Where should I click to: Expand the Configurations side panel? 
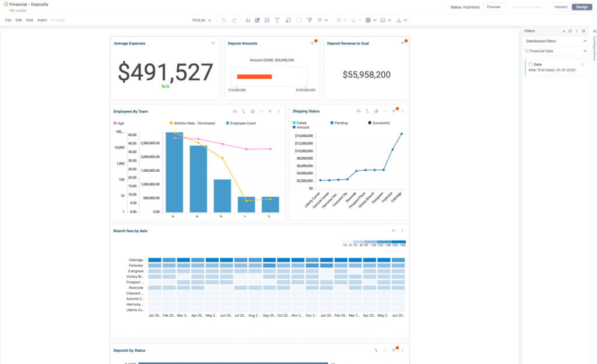[x=594, y=31]
